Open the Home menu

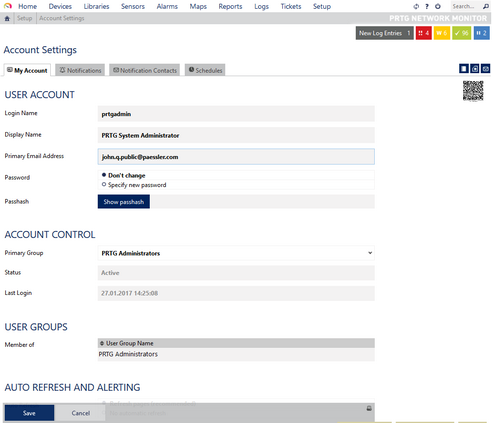[x=27, y=6]
